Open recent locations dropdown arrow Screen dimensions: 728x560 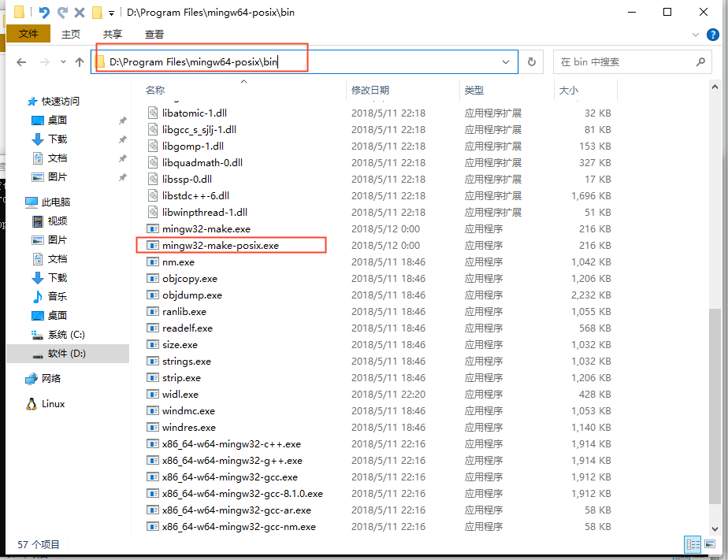(x=63, y=61)
